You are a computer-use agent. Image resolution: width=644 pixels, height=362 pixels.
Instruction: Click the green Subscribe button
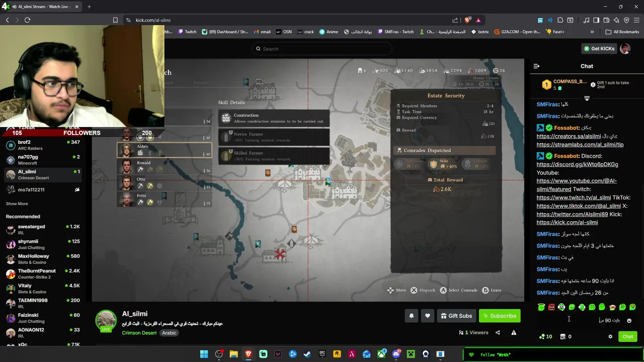tap(500, 316)
